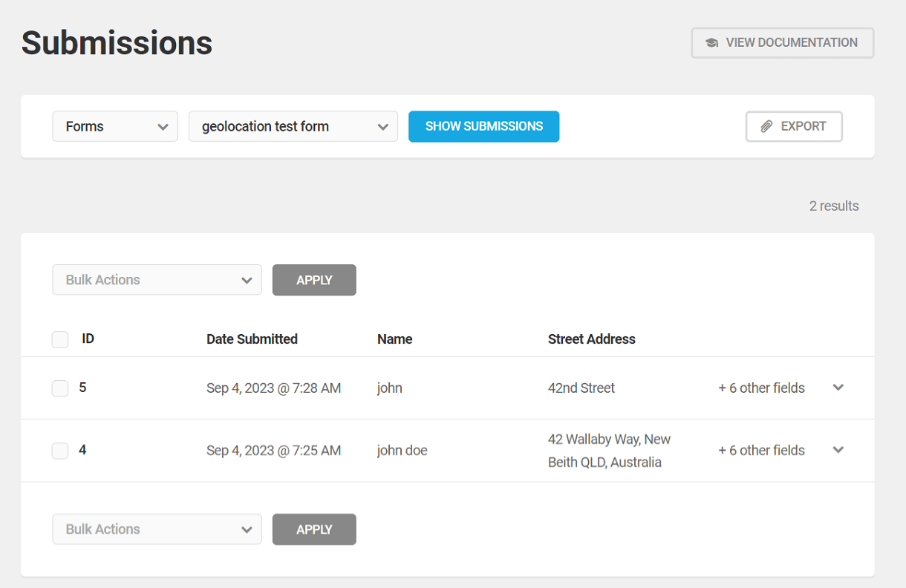Click the date Sep 4, 2023 @ 7:25 AM
Image resolution: width=906 pixels, height=588 pixels.
point(274,451)
